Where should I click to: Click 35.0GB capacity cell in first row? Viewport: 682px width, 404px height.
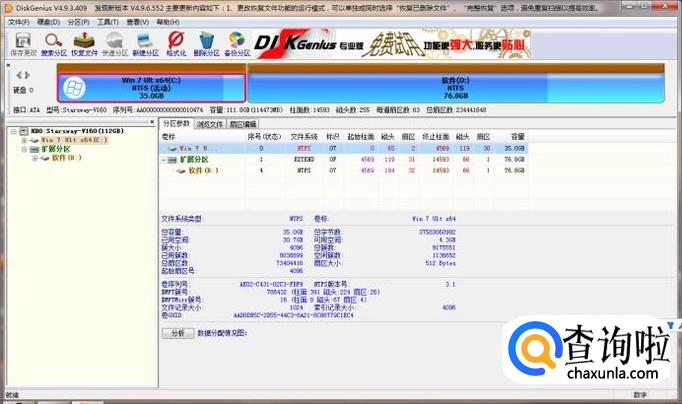click(515, 149)
